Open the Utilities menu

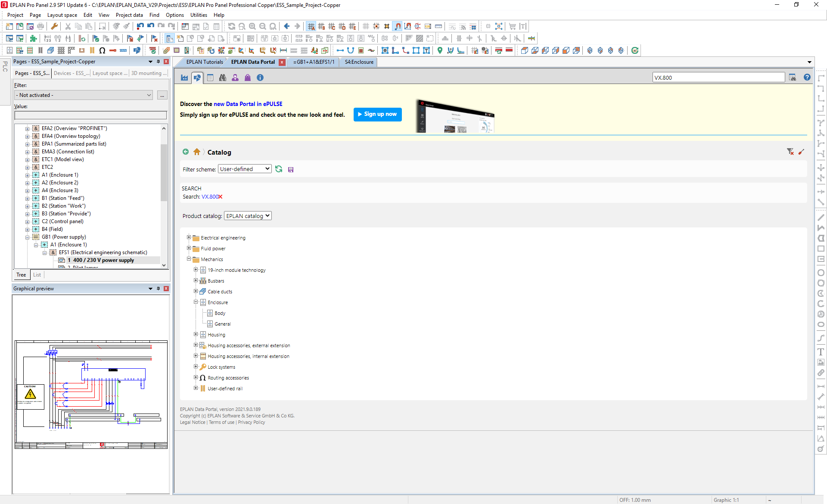(x=199, y=15)
